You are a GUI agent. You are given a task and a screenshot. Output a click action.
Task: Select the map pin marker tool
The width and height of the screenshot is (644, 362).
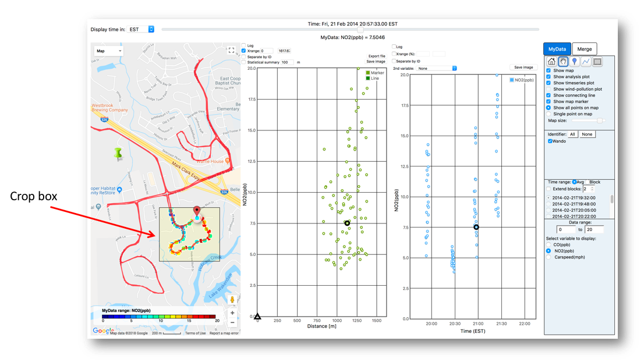574,62
